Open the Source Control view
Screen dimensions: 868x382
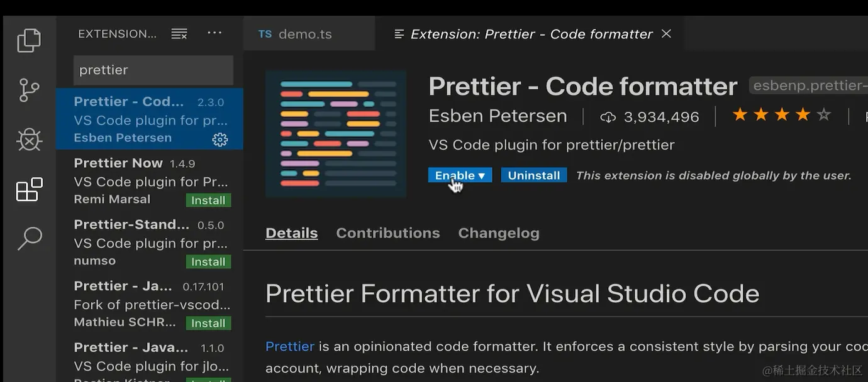click(29, 90)
